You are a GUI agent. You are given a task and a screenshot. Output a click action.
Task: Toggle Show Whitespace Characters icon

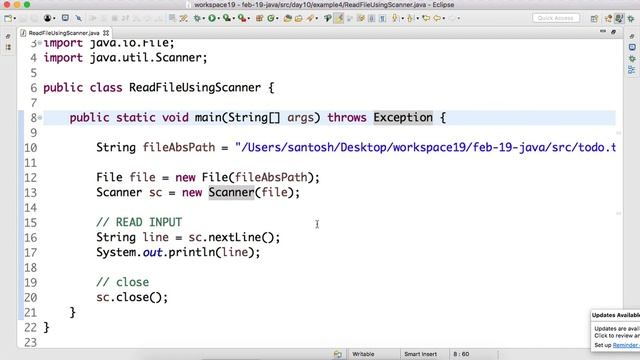[382, 18]
